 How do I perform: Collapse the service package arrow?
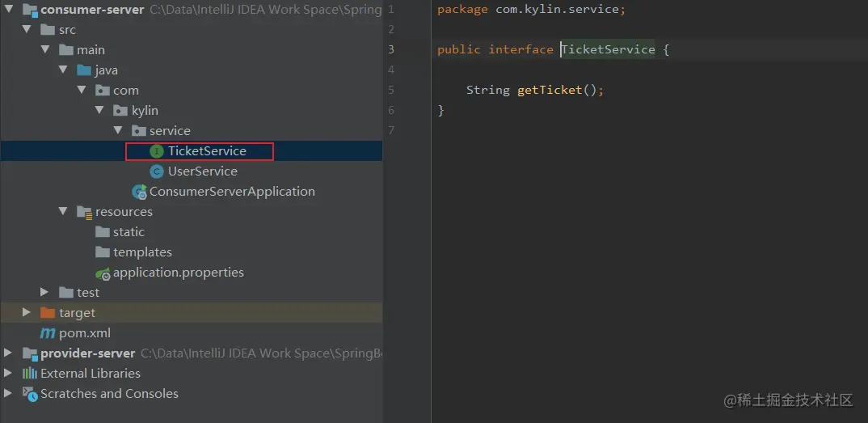pos(118,131)
